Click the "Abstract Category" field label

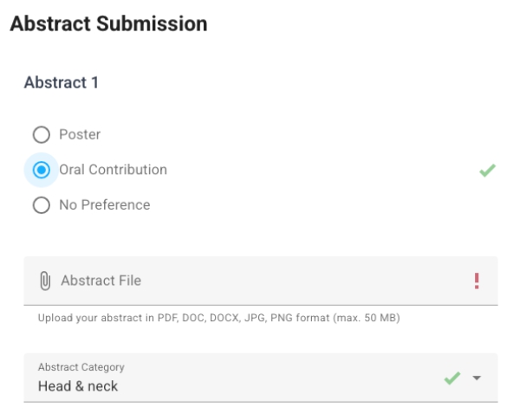(81, 367)
